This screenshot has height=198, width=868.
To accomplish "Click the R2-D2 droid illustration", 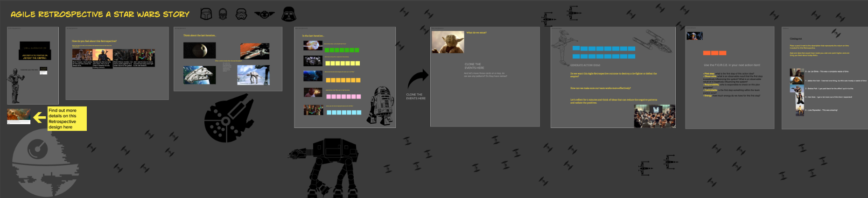I will (x=381, y=105).
